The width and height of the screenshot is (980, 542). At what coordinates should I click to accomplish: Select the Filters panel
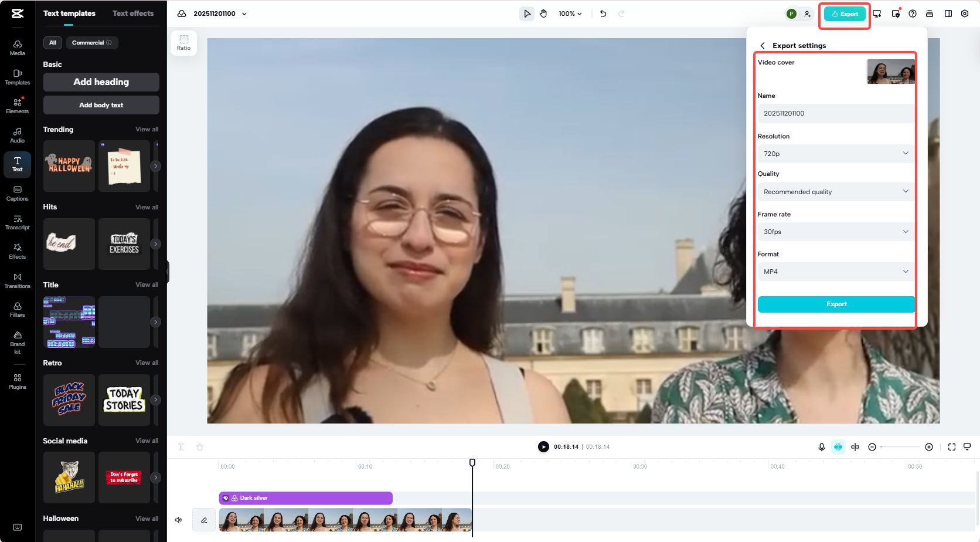pyautogui.click(x=17, y=309)
